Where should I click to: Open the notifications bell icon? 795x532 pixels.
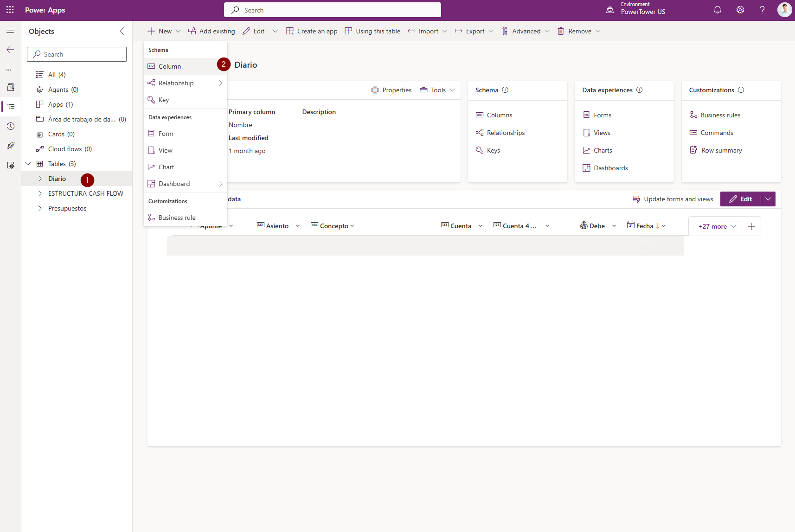pyautogui.click(x=717, y=10)
